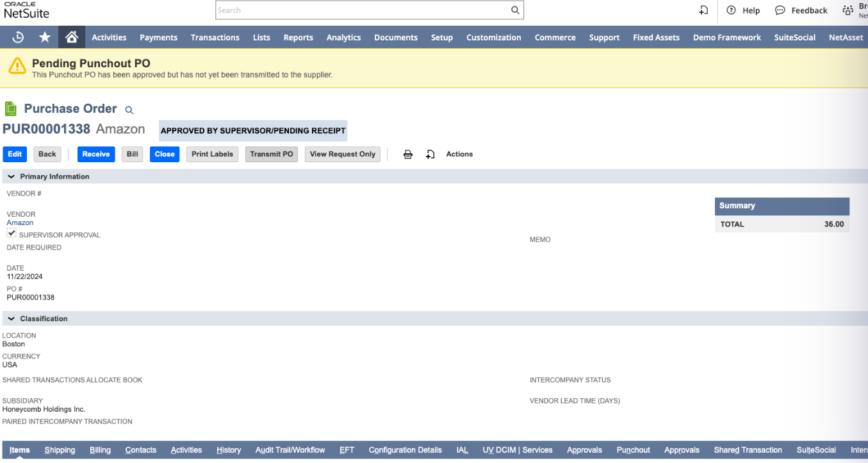Open the Punchout subtab
Screen dimensions: 868x463
point(634,450)
